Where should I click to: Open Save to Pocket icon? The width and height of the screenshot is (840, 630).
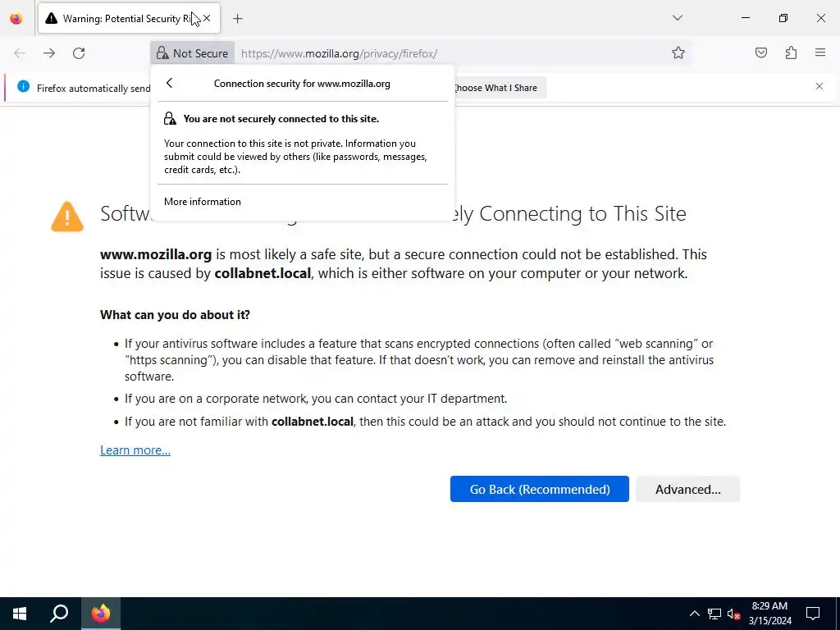tap(761, 52)
